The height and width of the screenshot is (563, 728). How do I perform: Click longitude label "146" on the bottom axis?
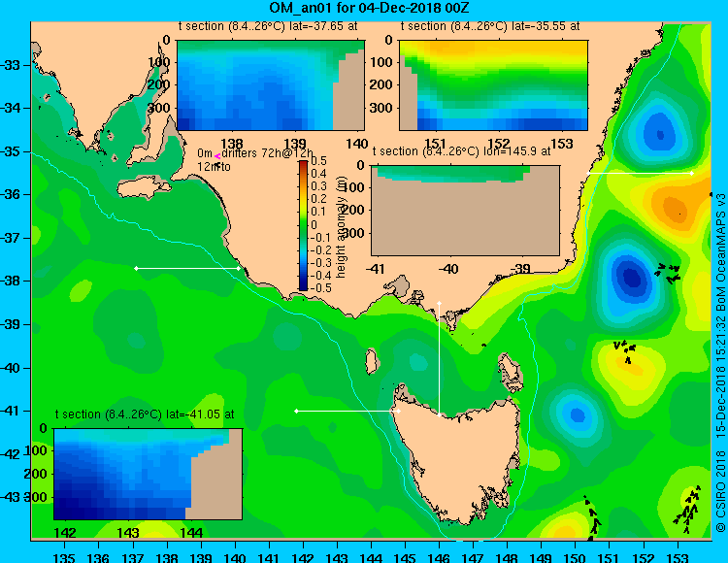[439, 558]
